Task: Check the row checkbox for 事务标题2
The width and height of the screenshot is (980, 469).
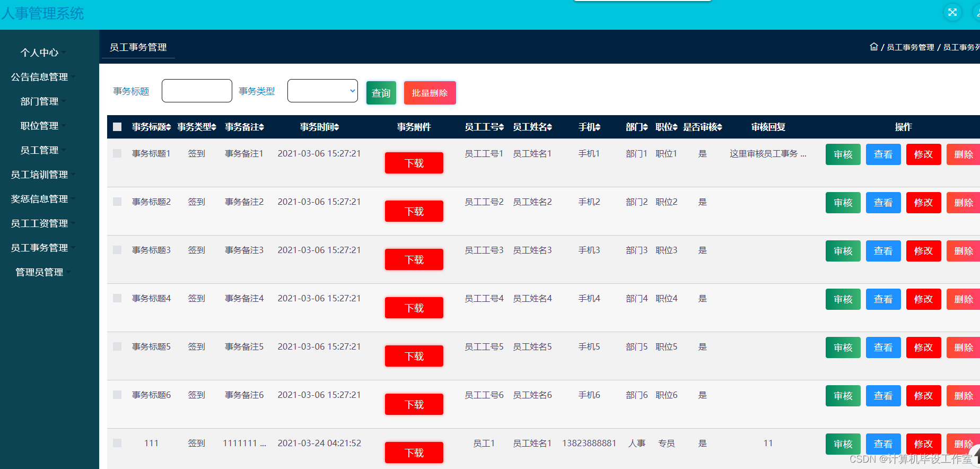Action: click(x=117, y=202)
